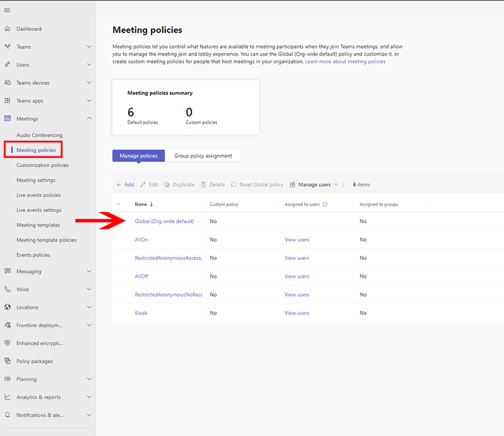Click the Teams apps icon
Image resolution: width=504 pixels, height=436 pixels.
tap(8, 101)
